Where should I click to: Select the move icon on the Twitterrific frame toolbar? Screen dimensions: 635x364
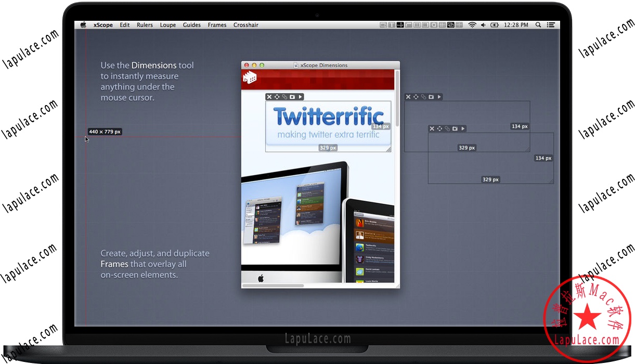pos(277,97)
